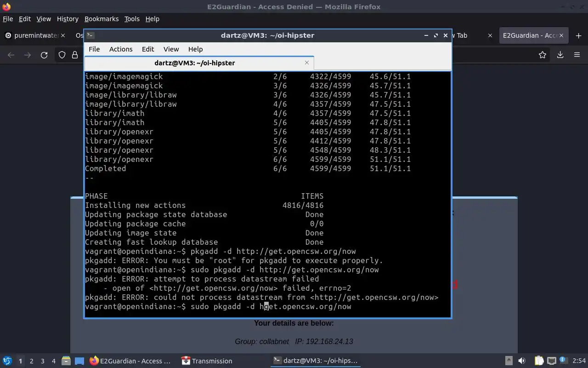Screen dimensions: 588x368
Task: Minimize the terminal window
Action: pyautogui.click(x=426, y=35)
